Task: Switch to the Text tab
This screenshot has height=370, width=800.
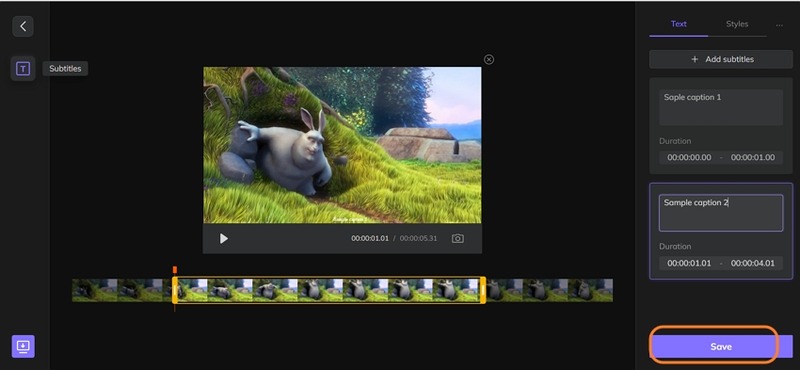Action: click(679, 24)
